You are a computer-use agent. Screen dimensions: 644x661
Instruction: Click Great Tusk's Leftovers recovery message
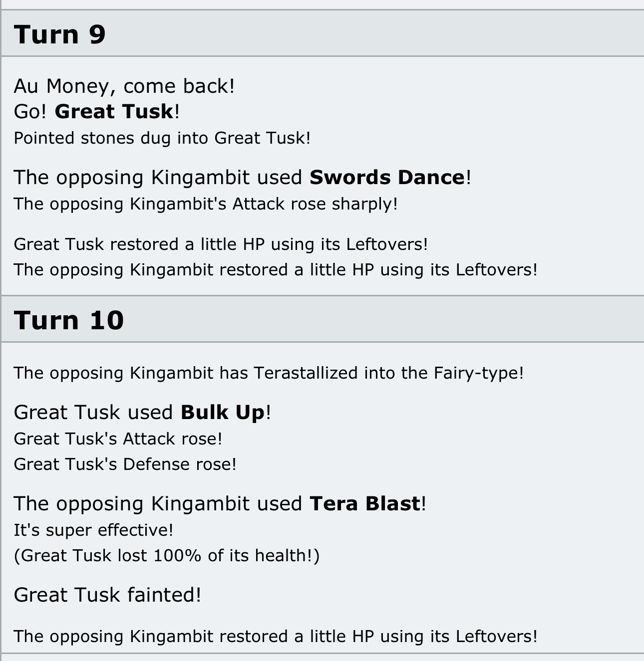[x=221, y=244]
